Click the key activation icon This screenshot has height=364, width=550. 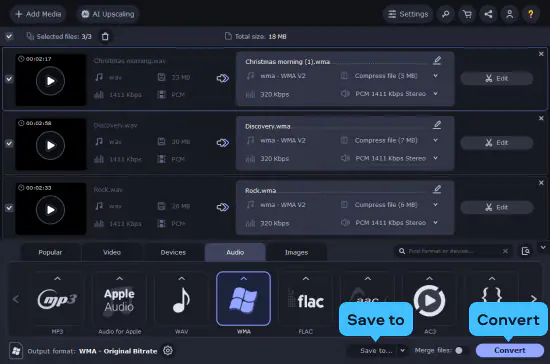point(445,14)
